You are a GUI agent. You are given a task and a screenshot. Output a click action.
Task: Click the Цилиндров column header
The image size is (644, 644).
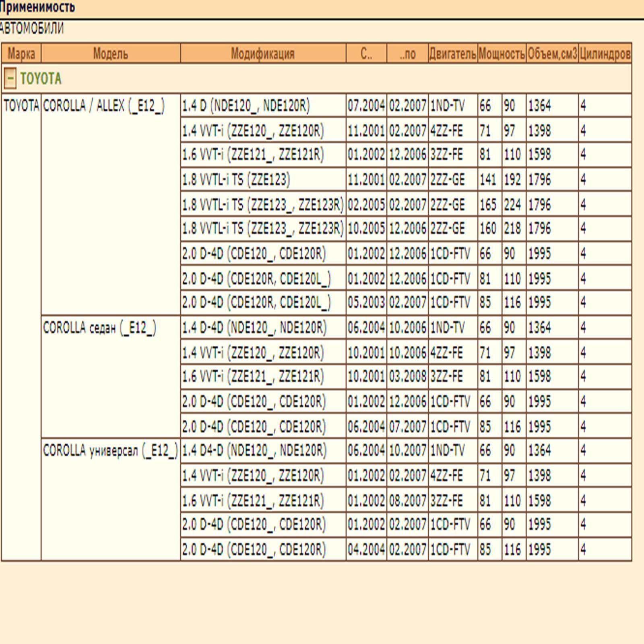pos(605,54)
